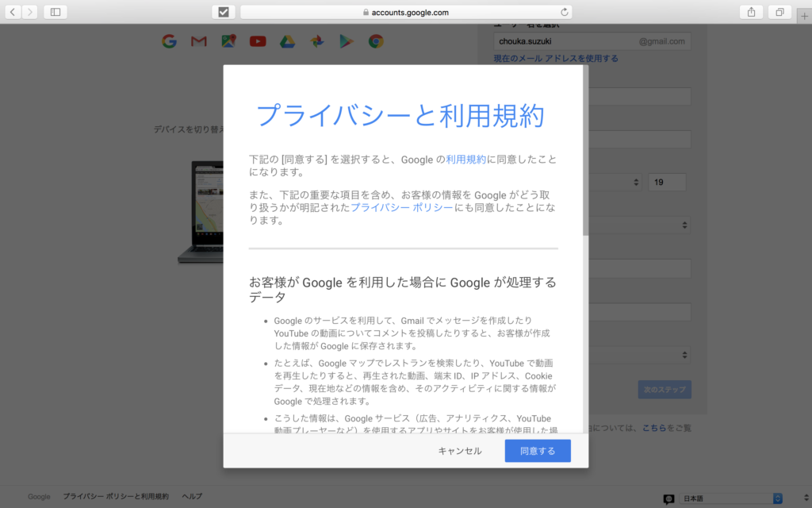Click the ヘルプ footer link

click(x=192, y=496)
